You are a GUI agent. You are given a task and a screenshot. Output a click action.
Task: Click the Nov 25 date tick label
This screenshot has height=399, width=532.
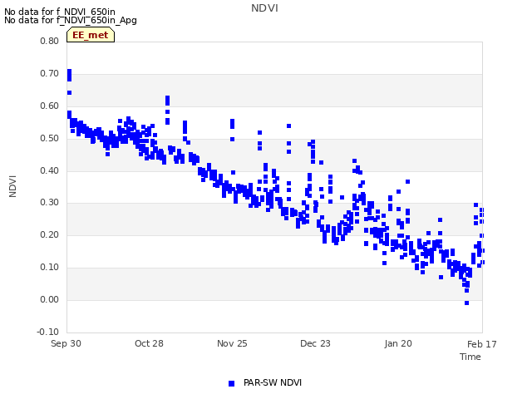click(x=232, y=343)
